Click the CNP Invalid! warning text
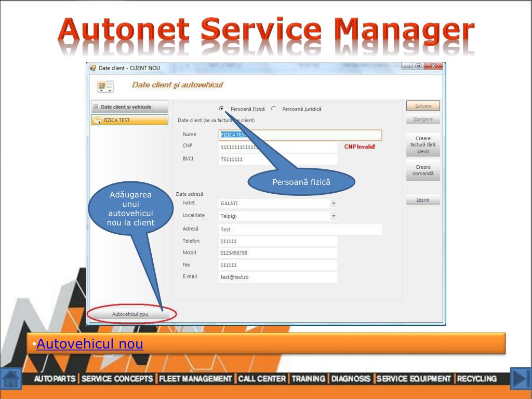 (360, 147)
